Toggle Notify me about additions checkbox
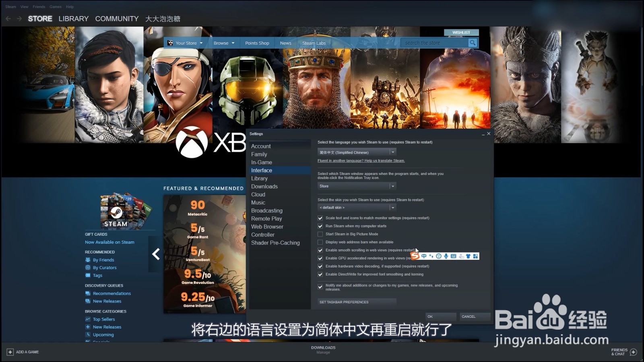Screen dimensions: 644x362 click(320, 287)
